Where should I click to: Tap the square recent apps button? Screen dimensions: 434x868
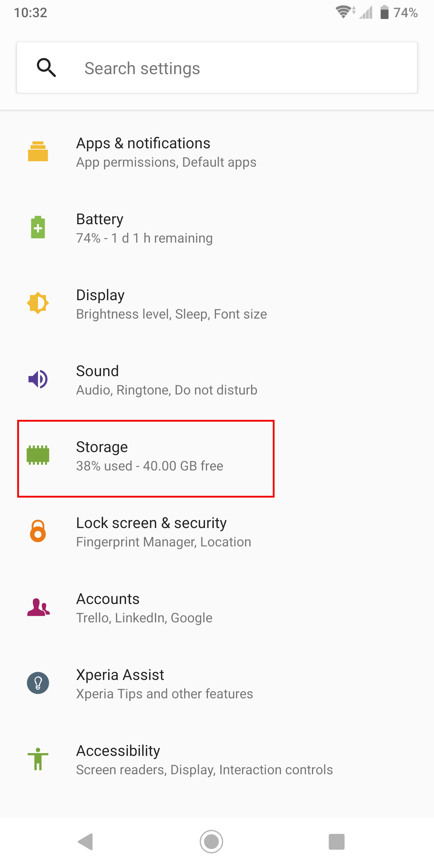tap(336, 842)
